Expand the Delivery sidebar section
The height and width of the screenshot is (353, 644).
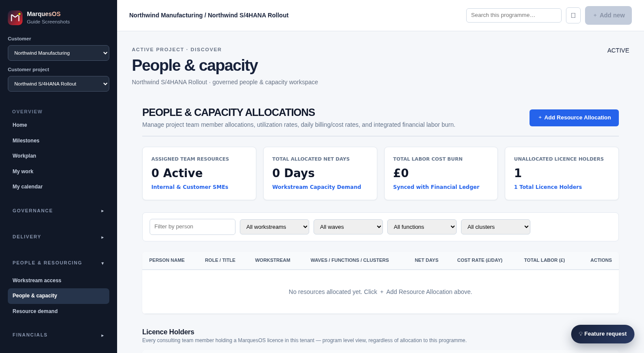59,237
